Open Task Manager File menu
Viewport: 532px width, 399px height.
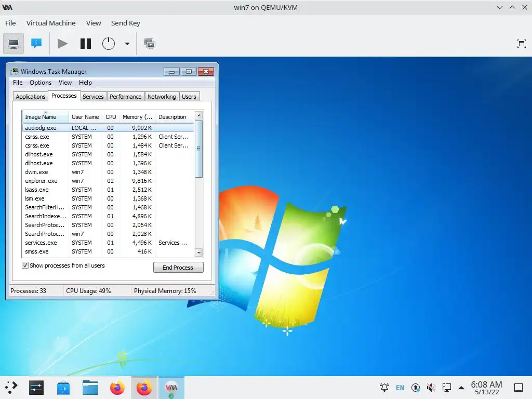(x=18, y=83)
